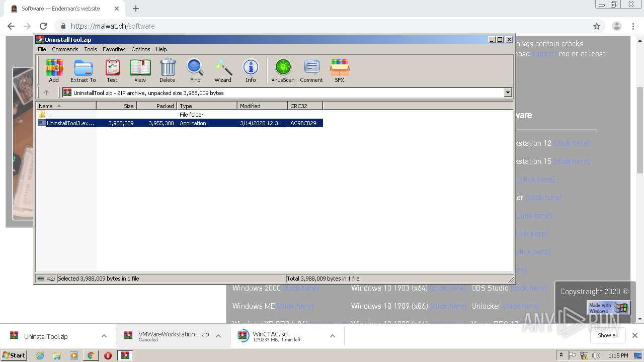Click the Unlocker [click here] link
Viewport: 644px width, 362px height.
tap(521, 306)
